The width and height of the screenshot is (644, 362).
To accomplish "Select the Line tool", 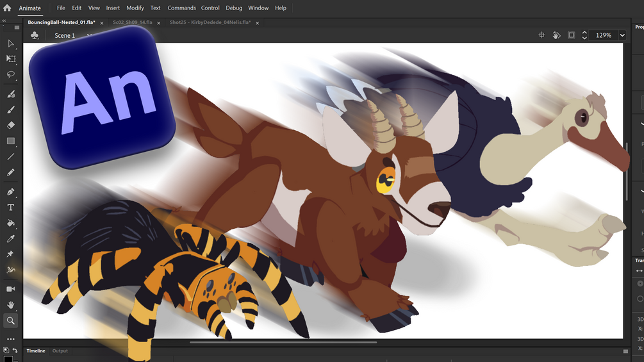I will 11,156.
